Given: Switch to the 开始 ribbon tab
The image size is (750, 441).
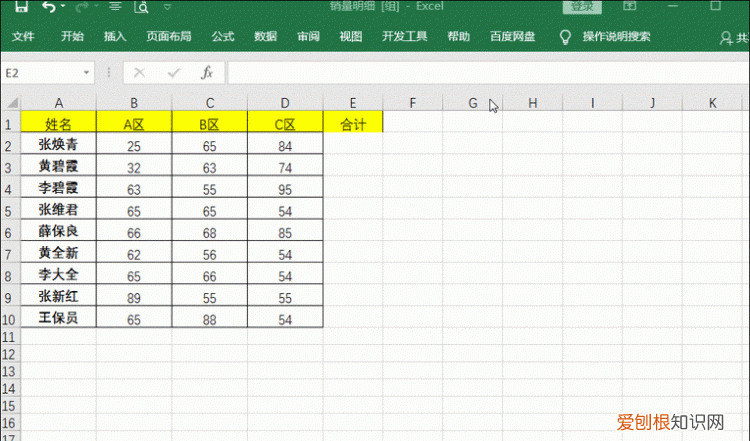Looking at the screenshot, I should coord(72,36).
